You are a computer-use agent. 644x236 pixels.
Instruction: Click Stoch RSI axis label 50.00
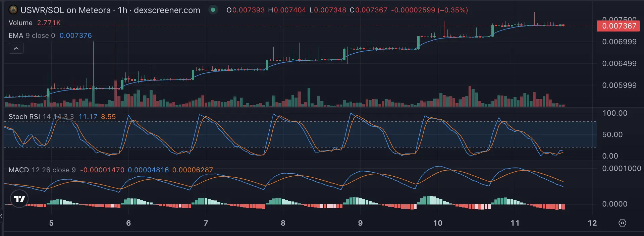point(612,135)
